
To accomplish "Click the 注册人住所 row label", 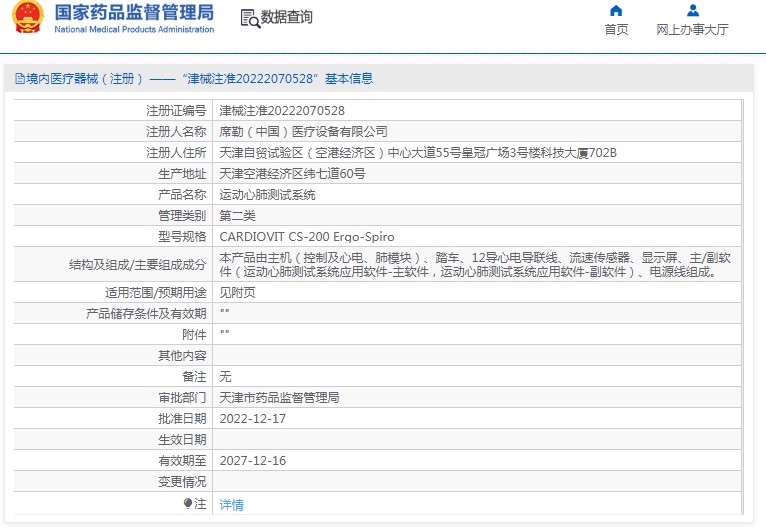I will pyautogui.click(x=176, y=153).
